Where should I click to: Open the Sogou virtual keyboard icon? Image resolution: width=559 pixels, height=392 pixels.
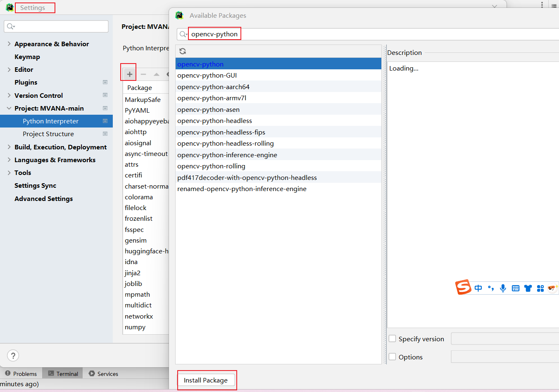coord(516,288)
